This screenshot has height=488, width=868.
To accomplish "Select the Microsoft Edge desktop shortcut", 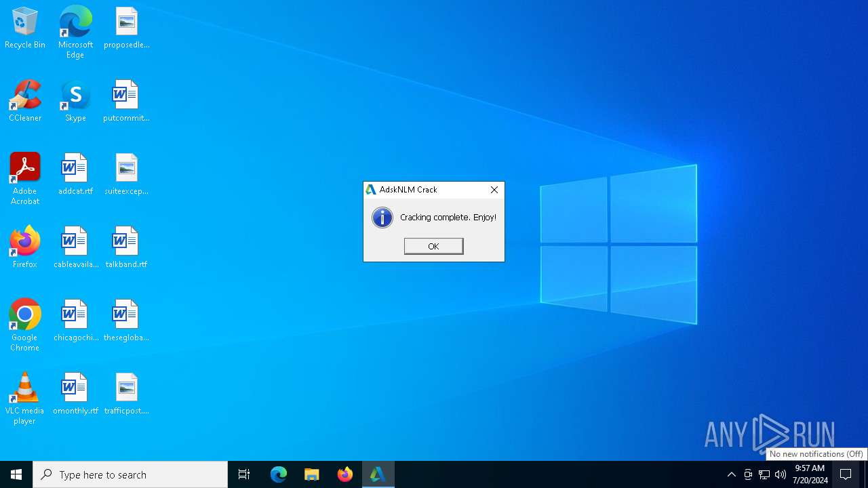I will pos(75,32).
